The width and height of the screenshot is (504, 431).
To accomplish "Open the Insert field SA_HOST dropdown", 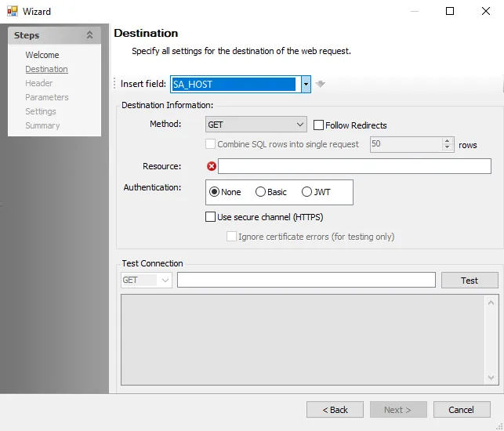I will 306,84.
